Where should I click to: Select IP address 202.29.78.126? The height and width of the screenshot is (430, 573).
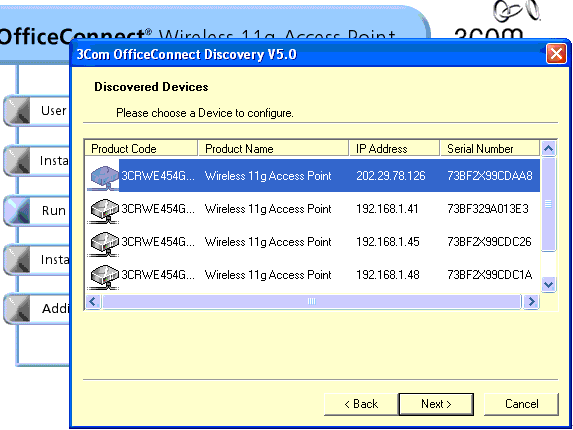click(391, 176)
